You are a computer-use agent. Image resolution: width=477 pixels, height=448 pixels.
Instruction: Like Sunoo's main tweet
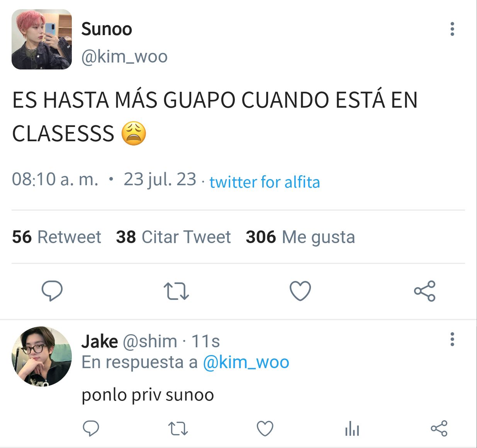pyautogui.click(x=300, y=291)
